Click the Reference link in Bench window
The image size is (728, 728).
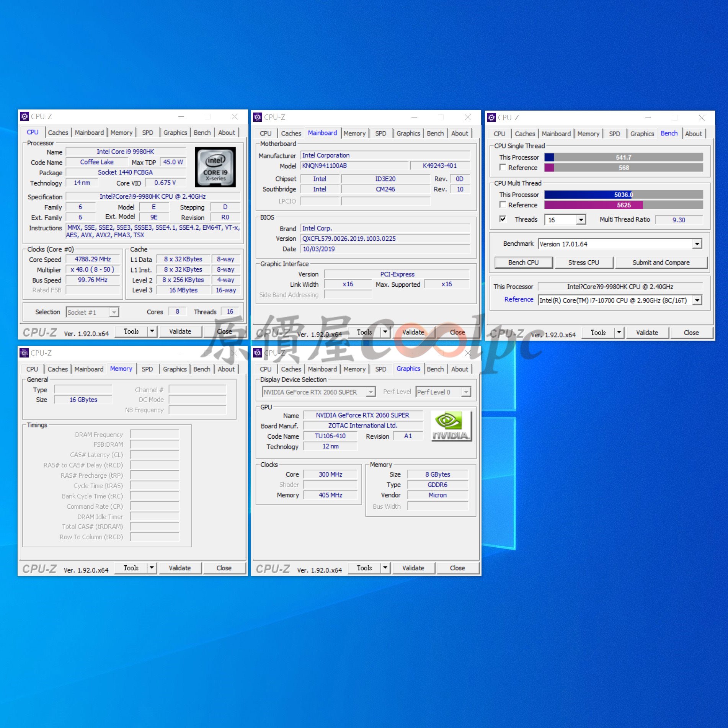pos(519,299)
